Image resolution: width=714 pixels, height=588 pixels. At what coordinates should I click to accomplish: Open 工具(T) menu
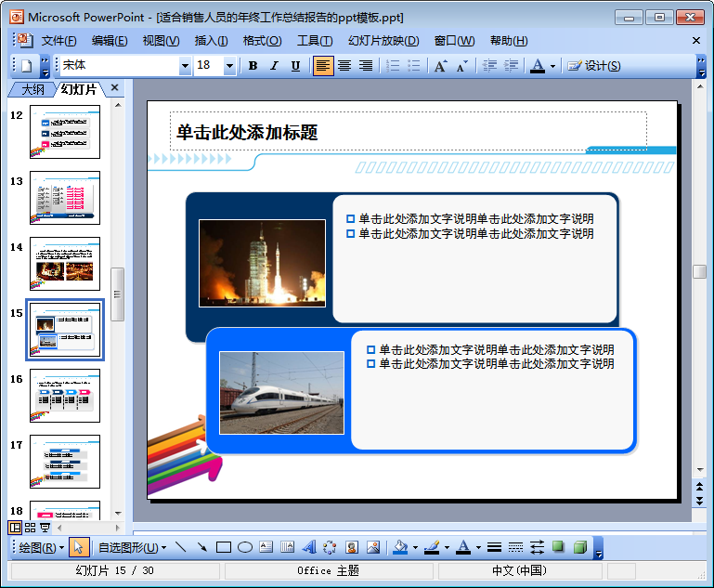pyautogui.click(x=315, y=41)
